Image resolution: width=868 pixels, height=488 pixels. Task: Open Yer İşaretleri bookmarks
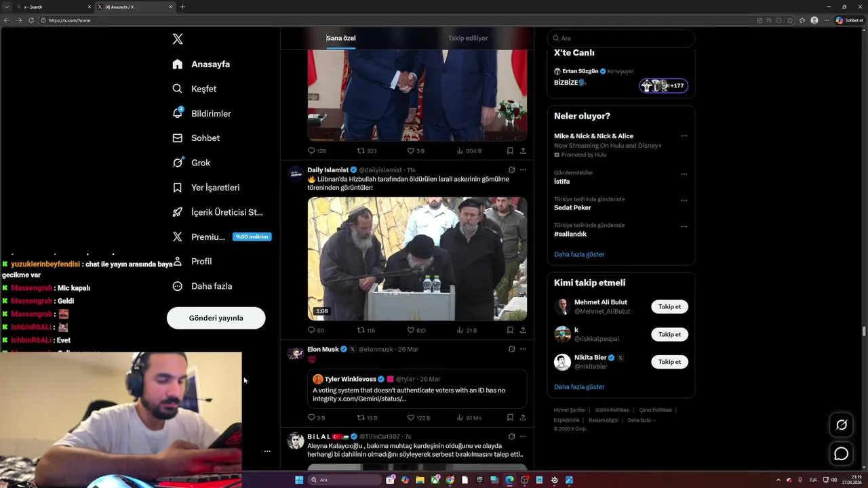coord(205,188)
